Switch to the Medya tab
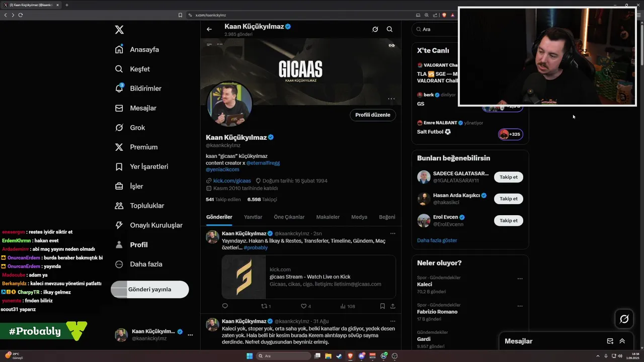 (359, 217)
